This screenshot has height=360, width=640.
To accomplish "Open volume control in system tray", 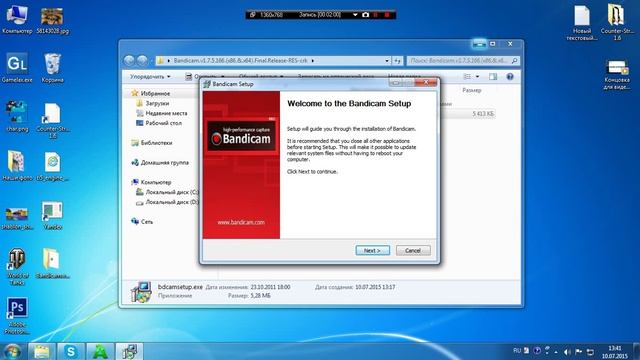I will [x=567, y=351].
